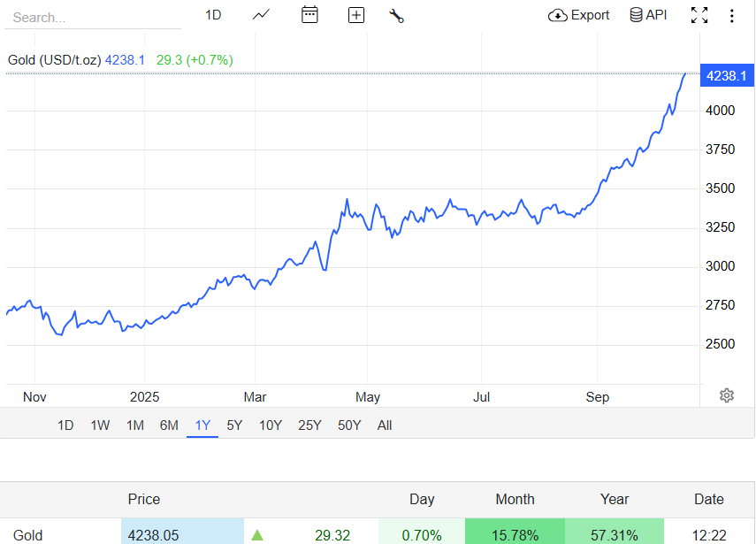756x544 pixels.
Task: Select the 1W time range
Action: [100, 425]
